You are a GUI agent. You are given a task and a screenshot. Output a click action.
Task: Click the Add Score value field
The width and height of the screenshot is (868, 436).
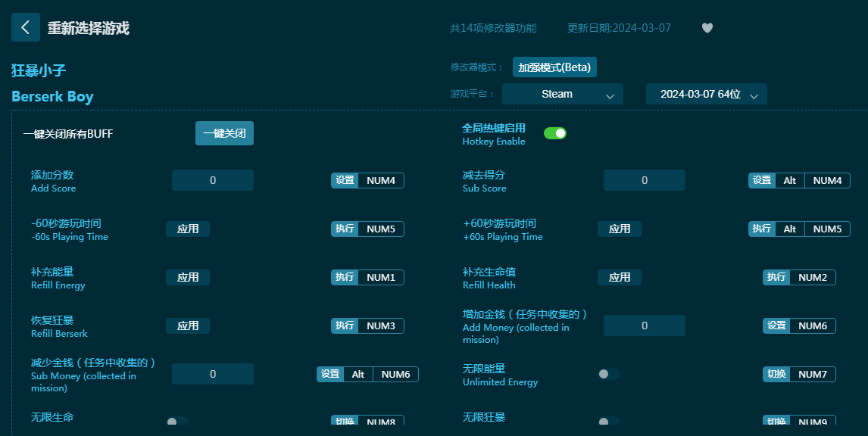[x=213, y=180]
